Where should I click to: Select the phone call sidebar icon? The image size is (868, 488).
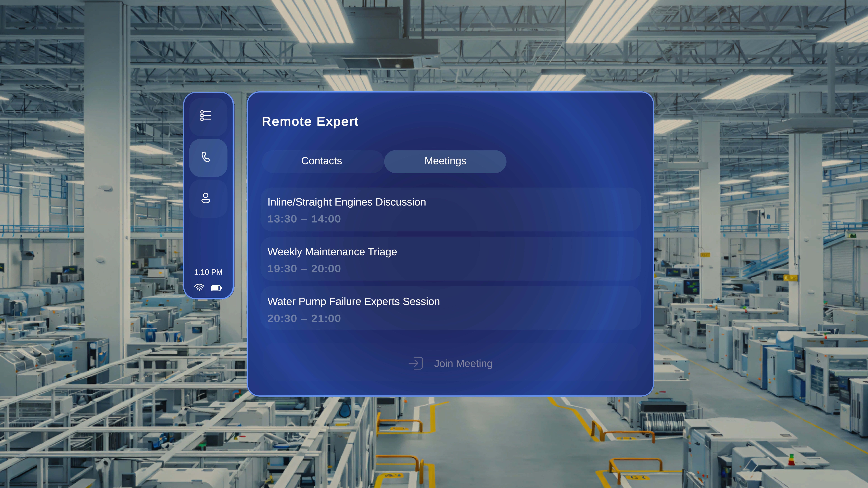pyautogui.click(x=208, y=158)
